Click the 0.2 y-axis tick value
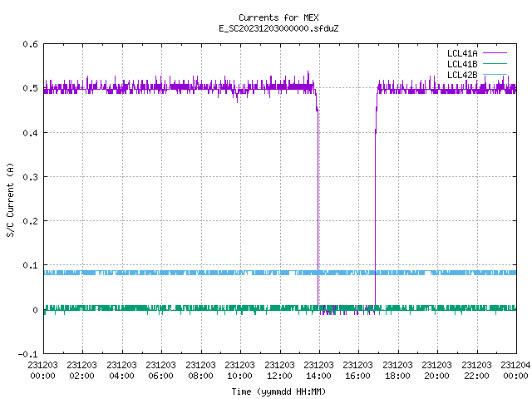 click(x=30, y=221)
